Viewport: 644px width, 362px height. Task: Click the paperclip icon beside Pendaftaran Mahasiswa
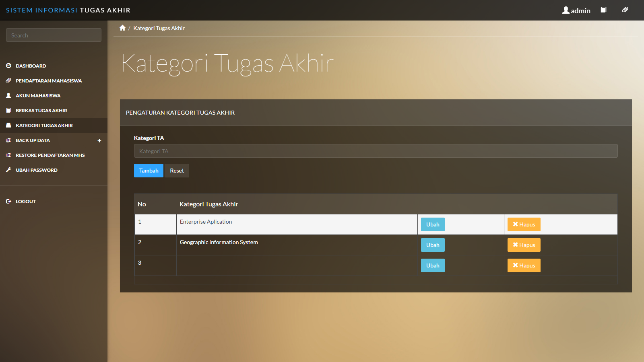point(8,80)
